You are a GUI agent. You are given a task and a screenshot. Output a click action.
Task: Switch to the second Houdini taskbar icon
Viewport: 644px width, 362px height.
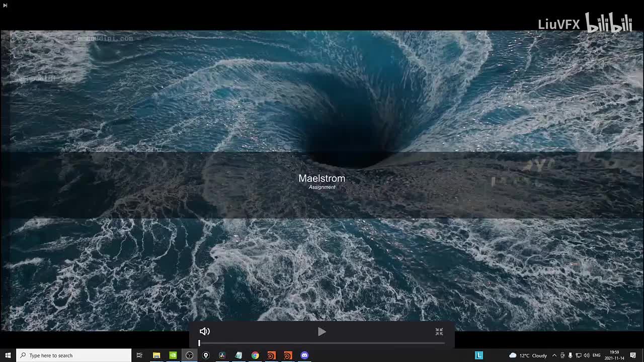(288, 355)
